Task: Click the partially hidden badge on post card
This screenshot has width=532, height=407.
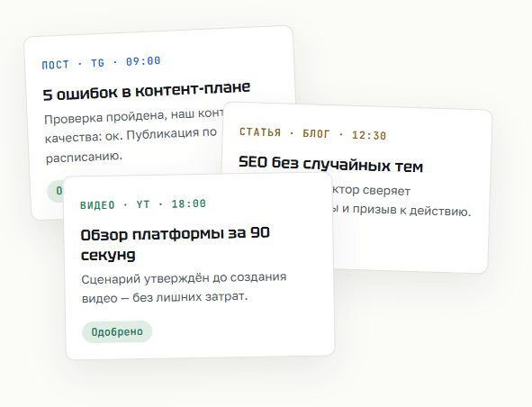Action: coord(56,191)
